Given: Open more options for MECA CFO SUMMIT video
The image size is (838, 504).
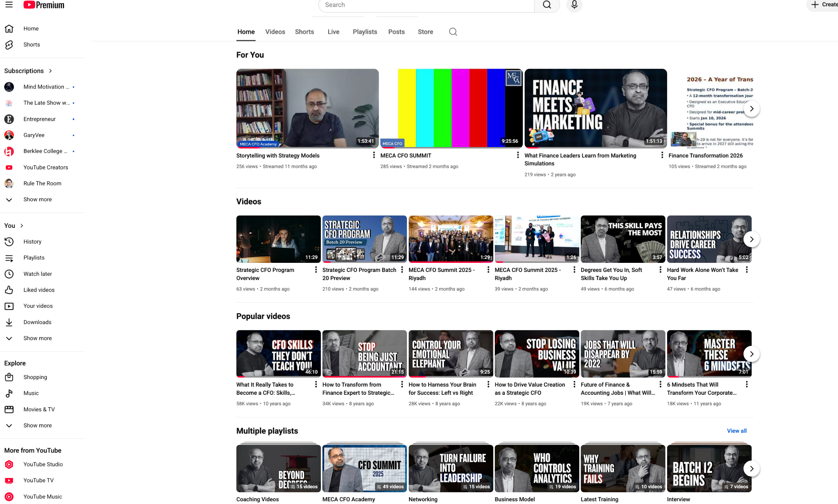Looking at the screenshot, I should [x=518, y=155].
